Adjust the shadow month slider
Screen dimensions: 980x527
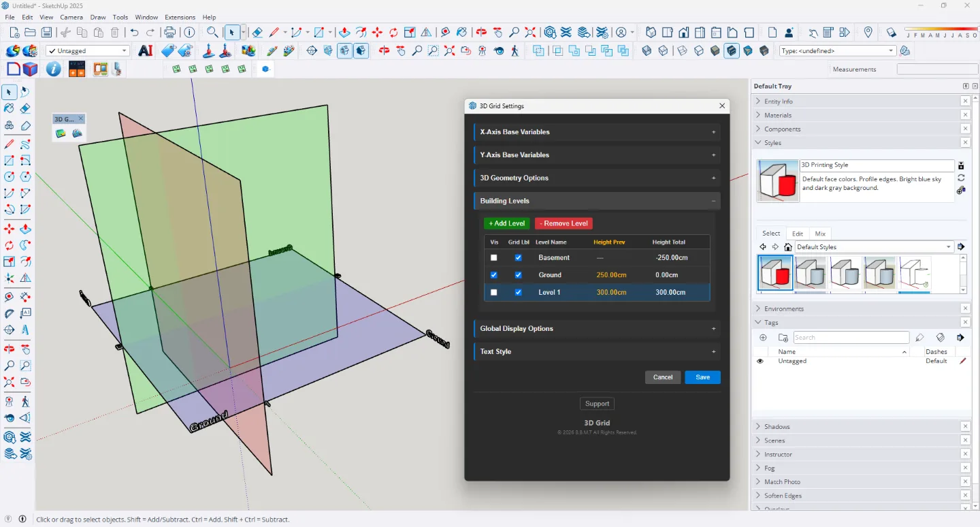(941, 29)
